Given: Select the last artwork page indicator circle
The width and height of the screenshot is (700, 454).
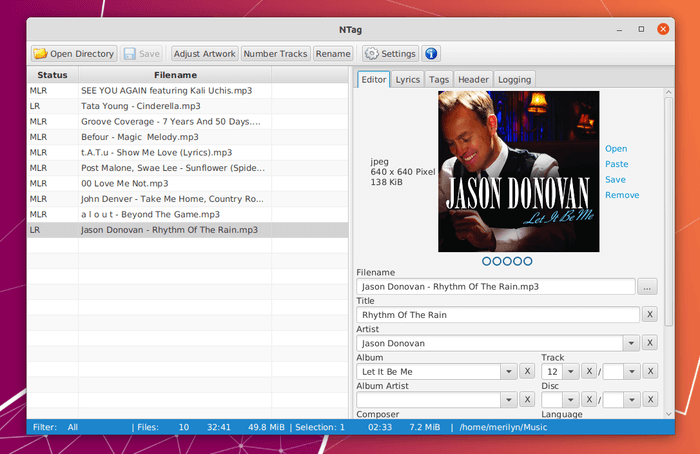Looking at the screenshot, I should 528,261.
